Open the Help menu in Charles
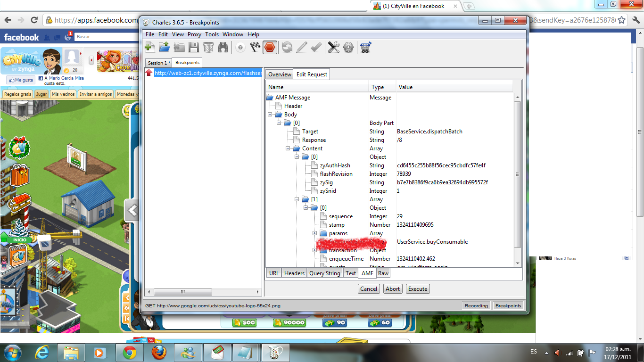 point(253,34)
